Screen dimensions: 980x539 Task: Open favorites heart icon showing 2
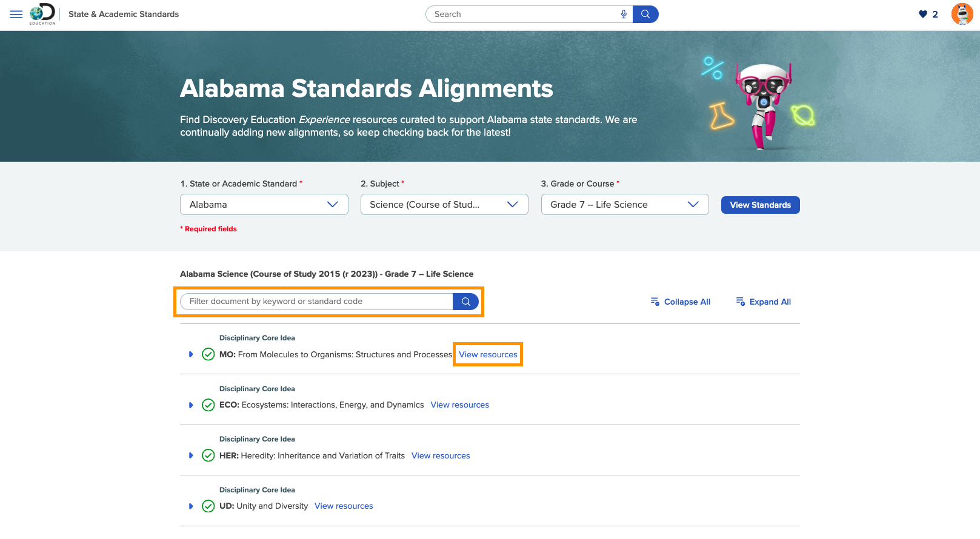[928, 14]
